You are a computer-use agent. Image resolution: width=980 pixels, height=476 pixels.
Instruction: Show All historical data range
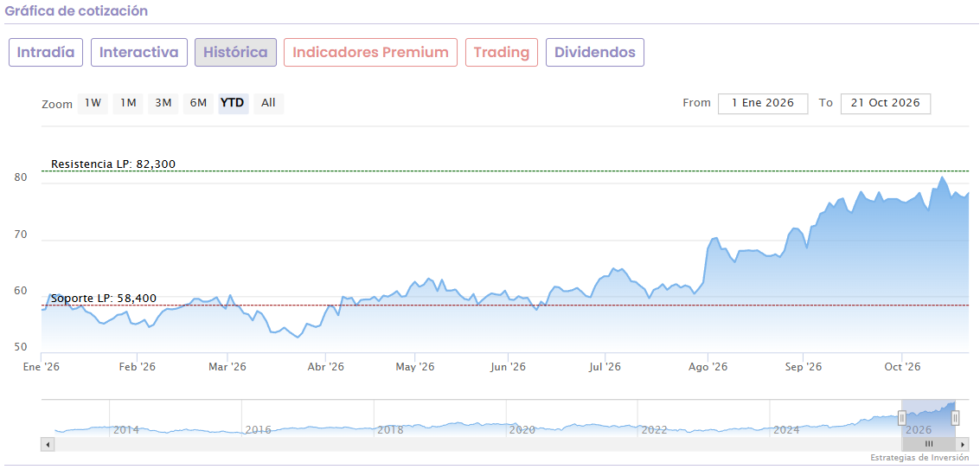(268, 103)
